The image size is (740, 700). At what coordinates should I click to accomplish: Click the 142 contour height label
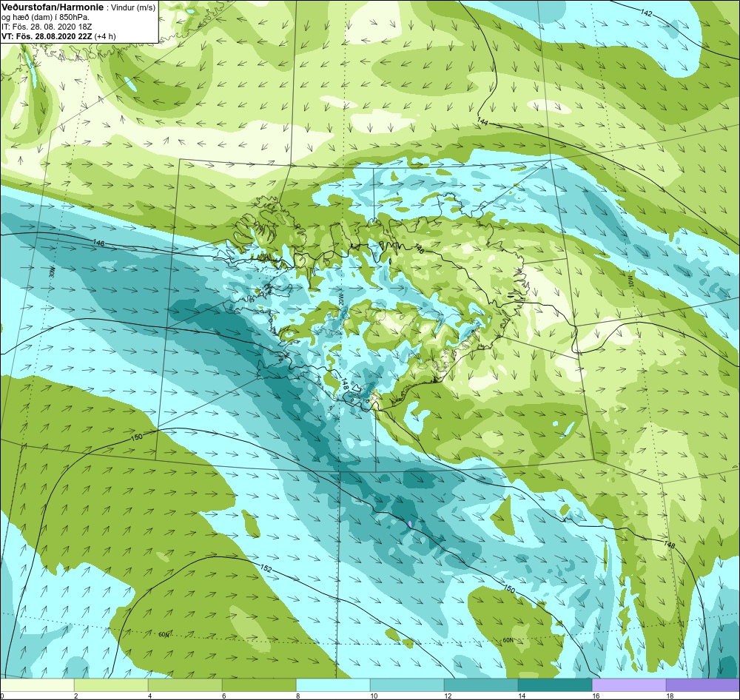[647, 13]
